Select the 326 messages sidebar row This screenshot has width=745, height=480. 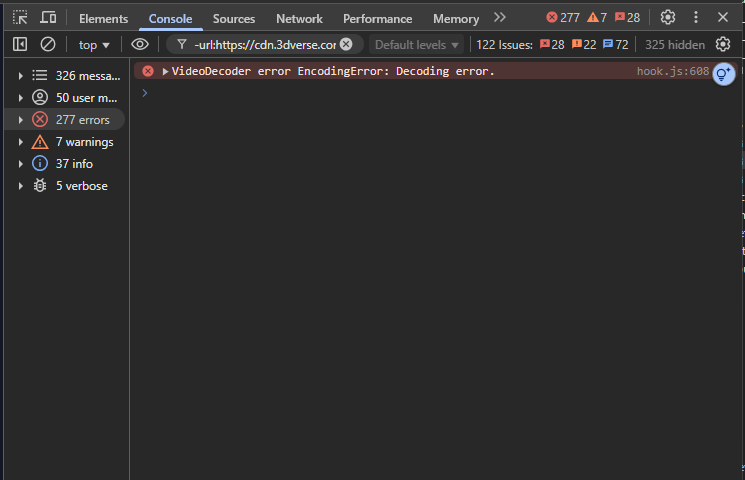(x=64, y=76)
